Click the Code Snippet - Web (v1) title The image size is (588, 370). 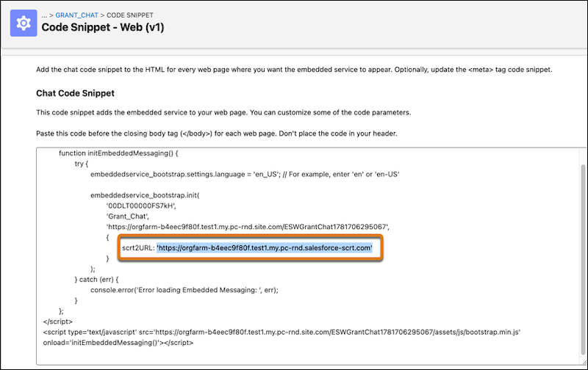(x=103, y=27)
